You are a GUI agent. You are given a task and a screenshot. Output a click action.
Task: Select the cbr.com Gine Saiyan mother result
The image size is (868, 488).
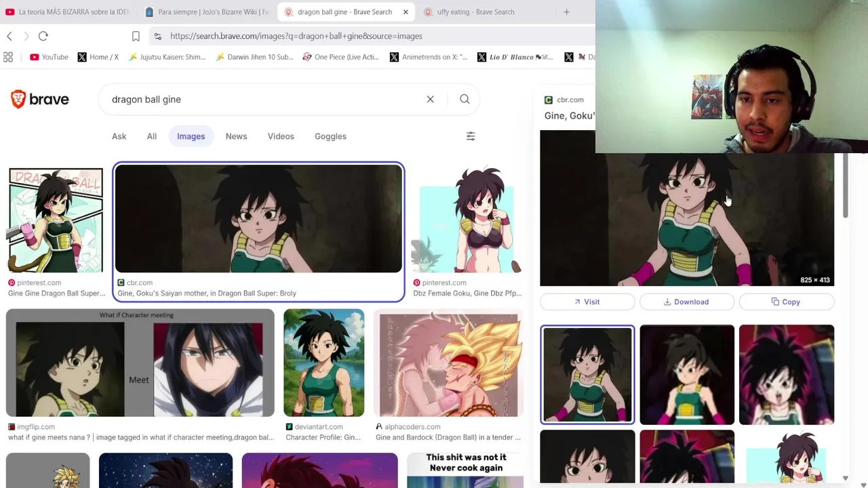(x=258, y=219)
